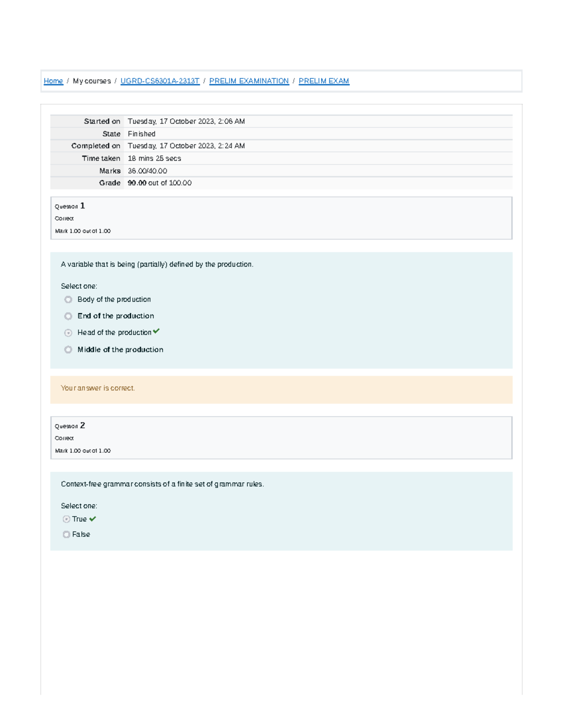Click the Grade value '90.00 out of 100.00'
Image resolution: width=563 pixels, height=728 pixels.
pos(160,183)
